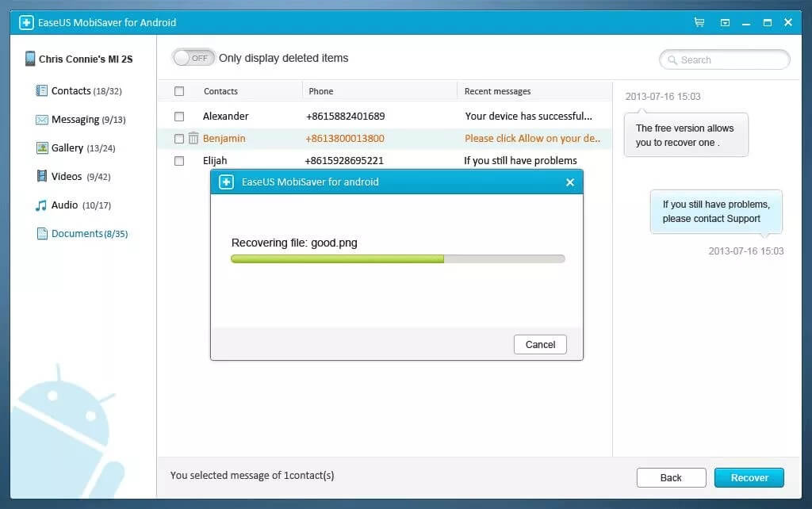Image resolution: width=812 pixels, height=509 pixels.
Task: Open the shopping cart icon in title bar
Action: 699,22
